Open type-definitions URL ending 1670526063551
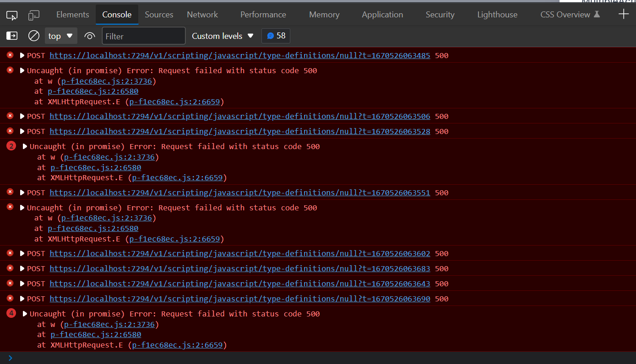The image size is (636, 364). (x=240, y=193)
